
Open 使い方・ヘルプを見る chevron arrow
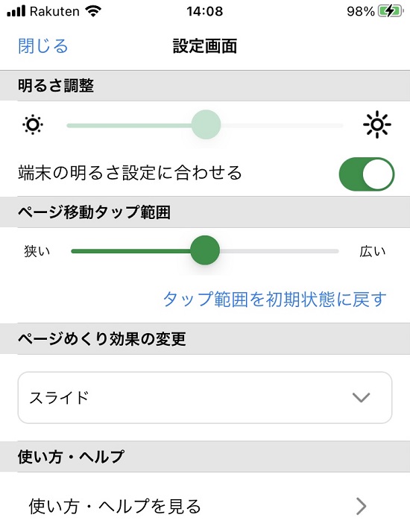tap(362, 507)
